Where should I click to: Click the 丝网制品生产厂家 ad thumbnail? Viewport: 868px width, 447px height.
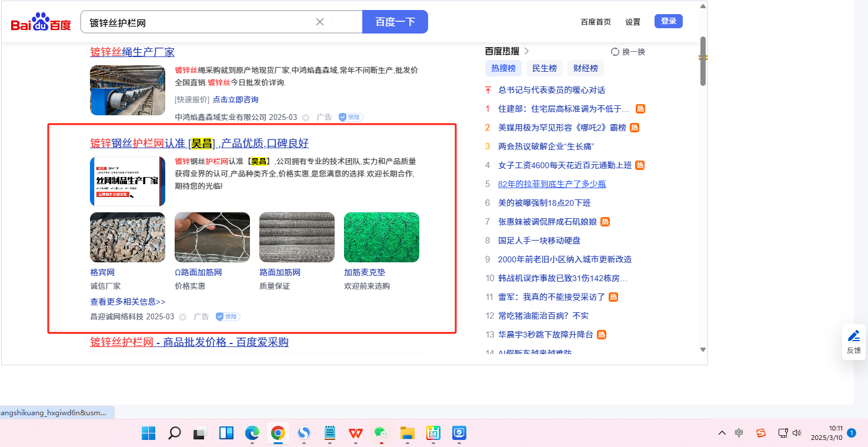coord(128,181)
